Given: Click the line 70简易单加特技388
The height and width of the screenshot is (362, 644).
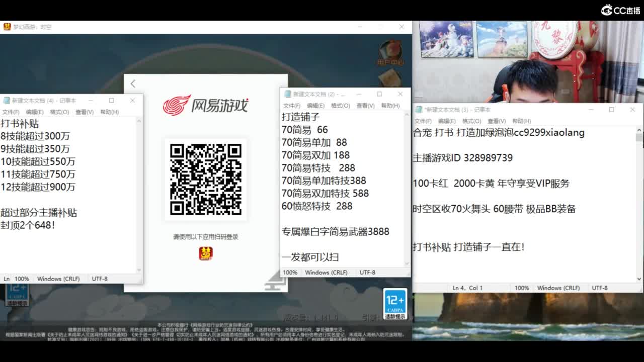Looking at the screenshot, I should [x=324, y=180].
